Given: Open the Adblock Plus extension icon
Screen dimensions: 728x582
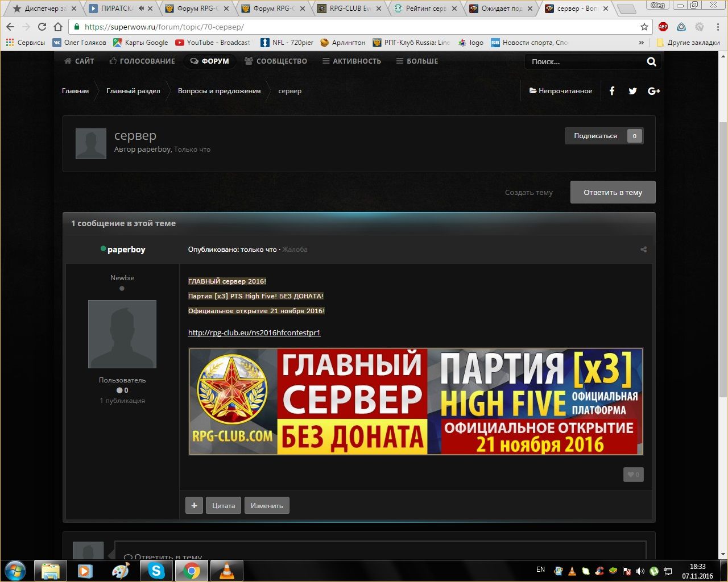Looking at the screenshot, I should coord(663,27).
